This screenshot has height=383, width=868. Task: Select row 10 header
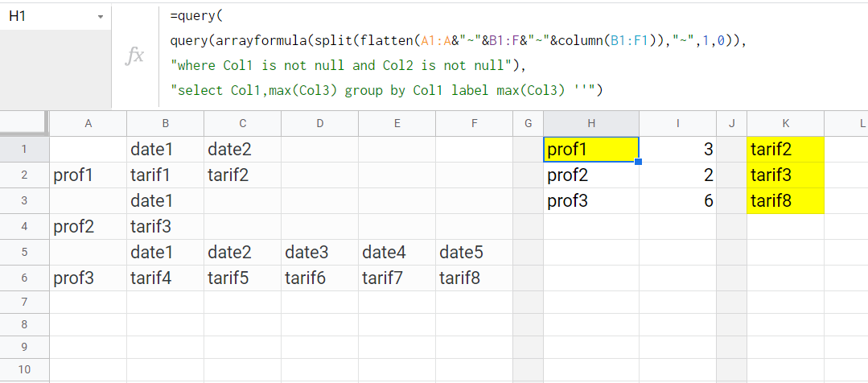24,369
